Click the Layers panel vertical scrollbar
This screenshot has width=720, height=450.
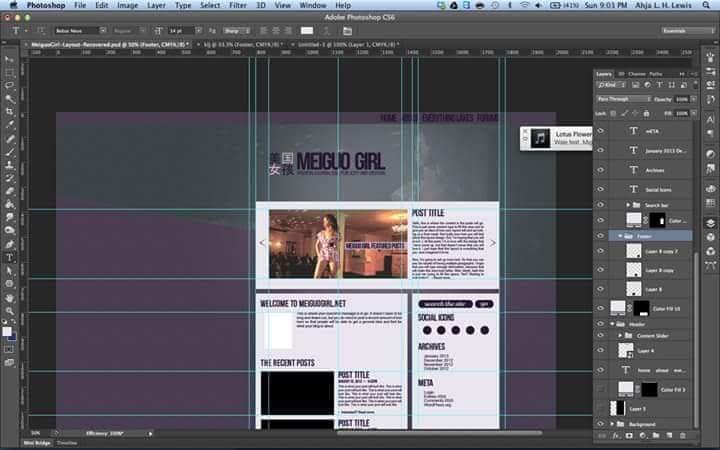696,340
